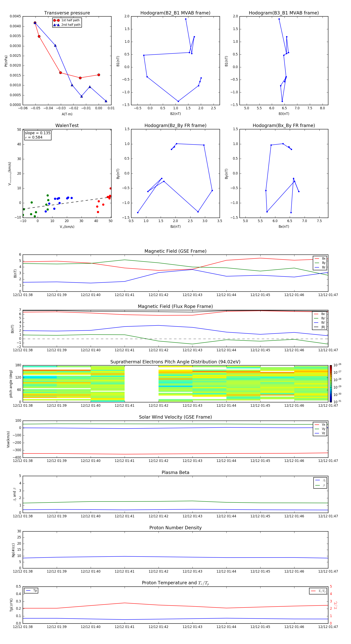Click 'Suprathermal Electrons Pitch Angle Distribution' title

[175, 362]
